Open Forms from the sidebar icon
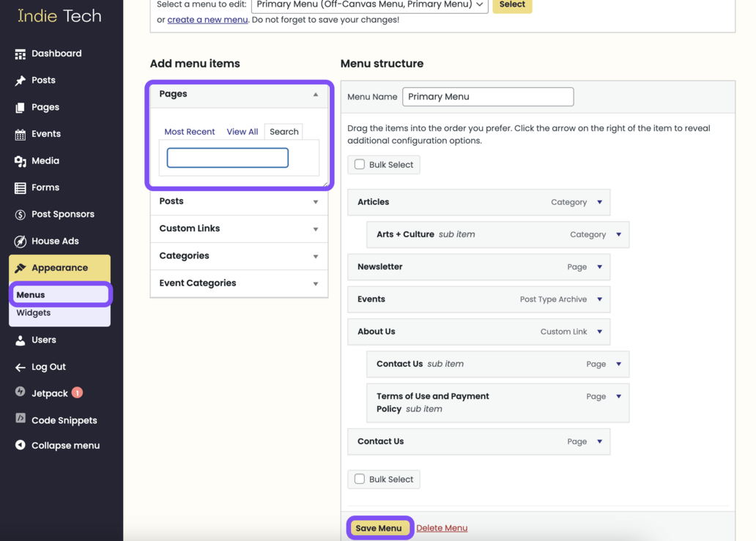This screenshot has height=541, width=756. pyautogui.click(x=19, y=187)
